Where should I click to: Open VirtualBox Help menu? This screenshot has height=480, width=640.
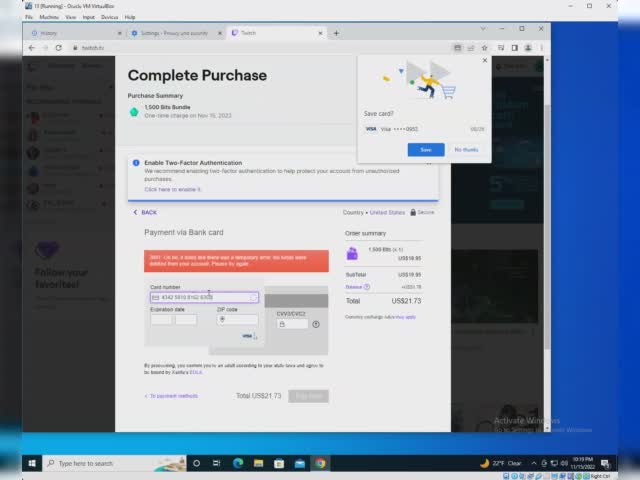point(130,17)
